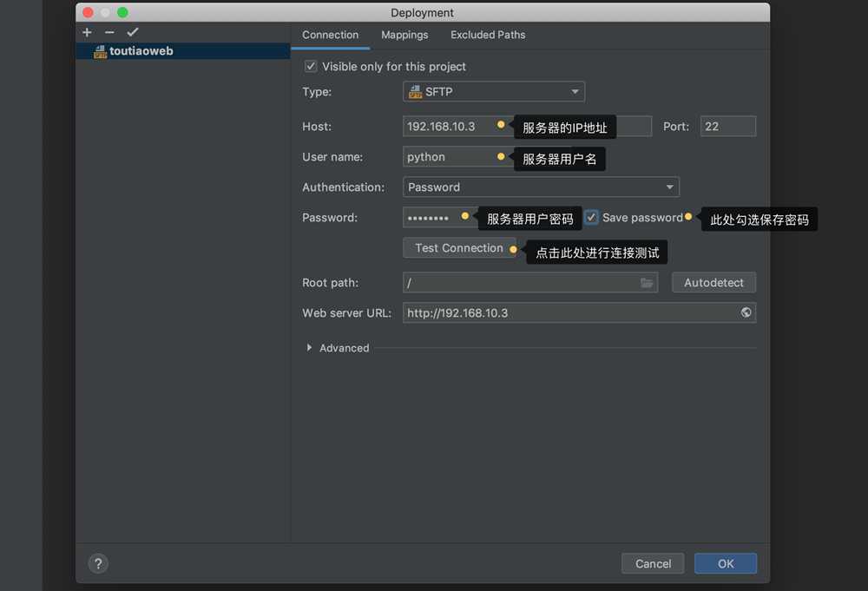Add a new deployment server with plus icon

click(x=87, y=33)
